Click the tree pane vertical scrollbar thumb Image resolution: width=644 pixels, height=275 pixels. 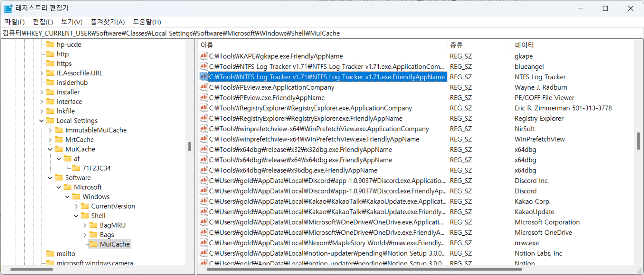pyautogui.click(x=189, y=147)
